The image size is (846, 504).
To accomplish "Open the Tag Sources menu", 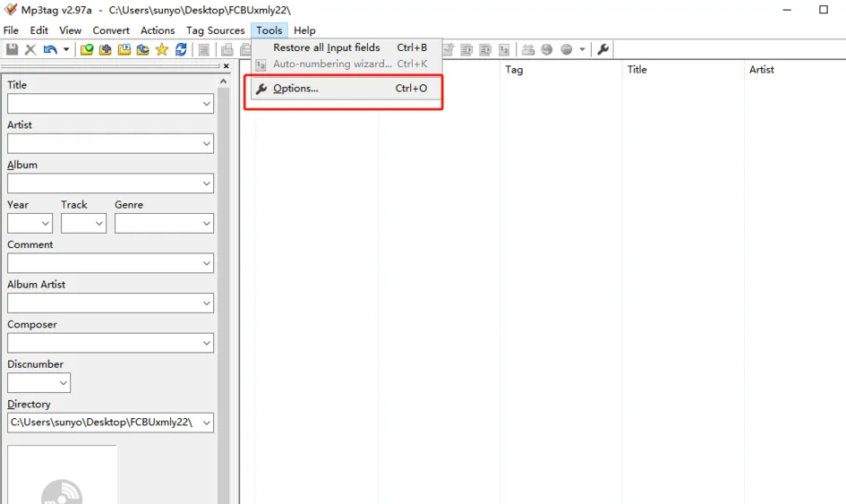I will (215, 30).
